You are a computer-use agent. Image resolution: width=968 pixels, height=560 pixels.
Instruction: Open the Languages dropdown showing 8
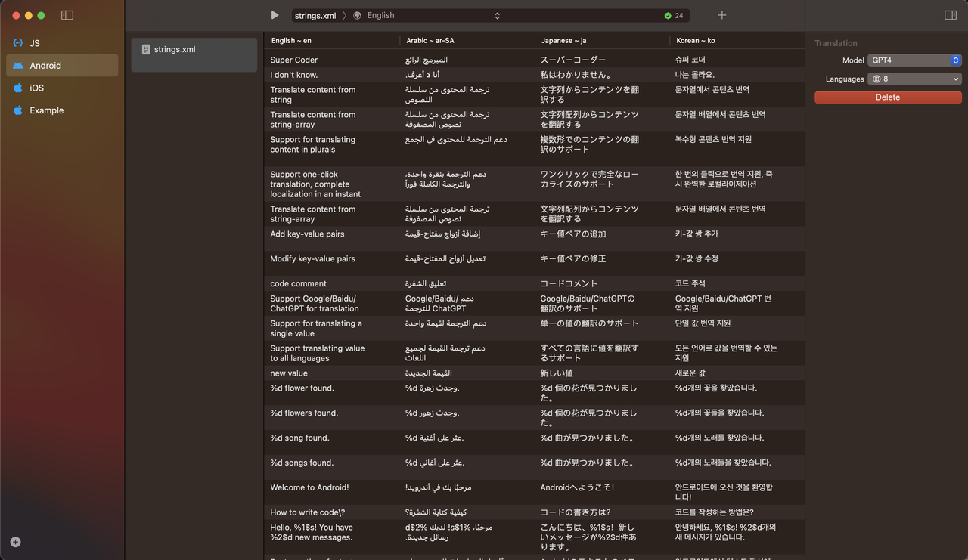(914, 79)
